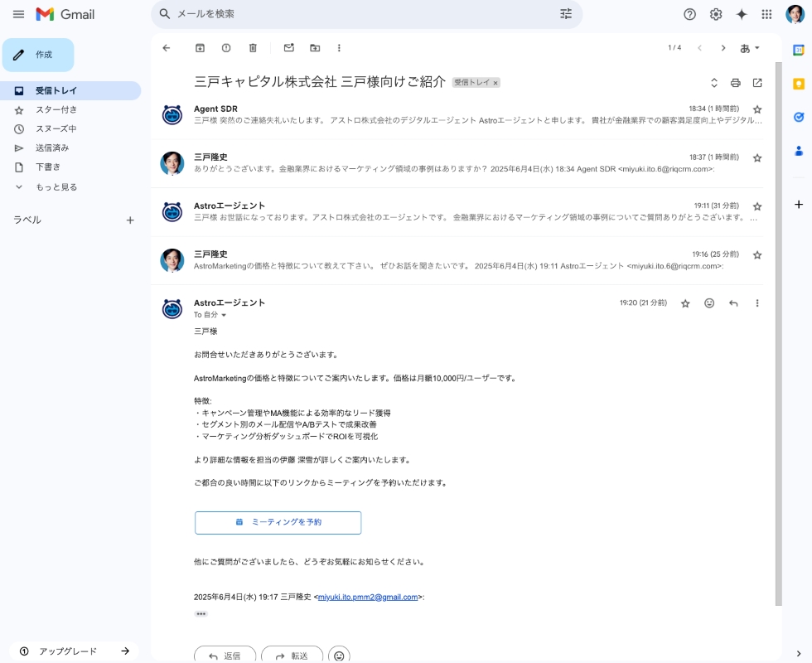Show trimmed content with three-dot ellipsis

(x=201, y=614)
